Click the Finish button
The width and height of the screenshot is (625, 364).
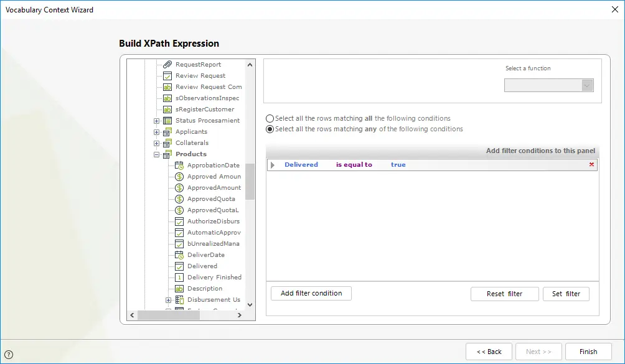pyautogui.click(x=588, y=352)
